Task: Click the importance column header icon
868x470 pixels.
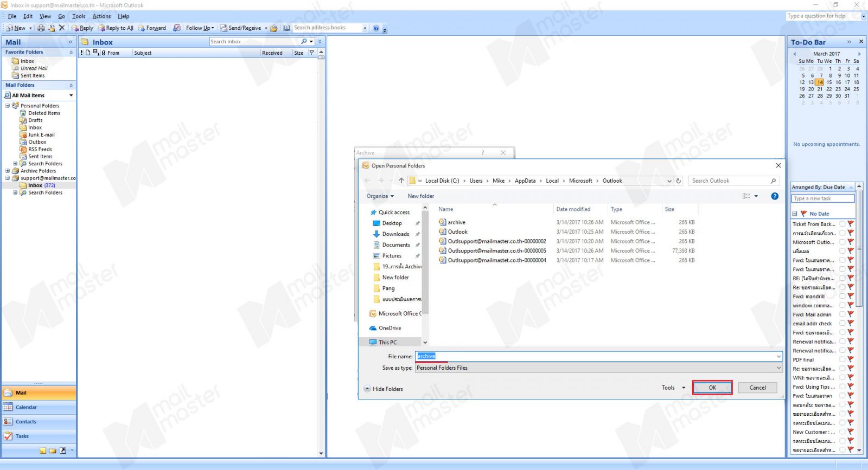Action: [81, 53]
